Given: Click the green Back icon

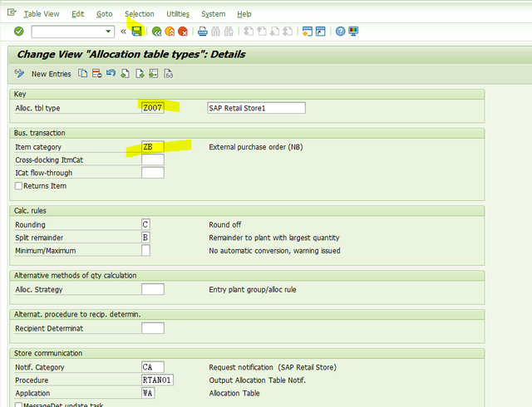Looking at the screenshot, I should click(156, 32).
